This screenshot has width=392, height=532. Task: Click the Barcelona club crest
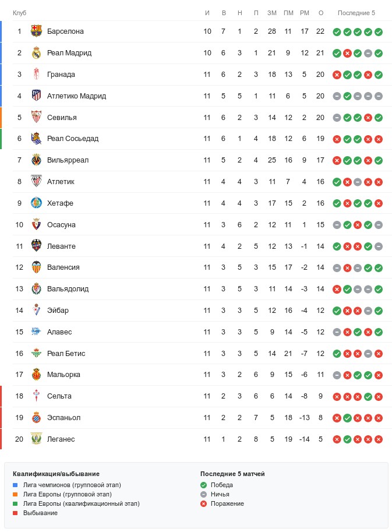tap(36, 31)
